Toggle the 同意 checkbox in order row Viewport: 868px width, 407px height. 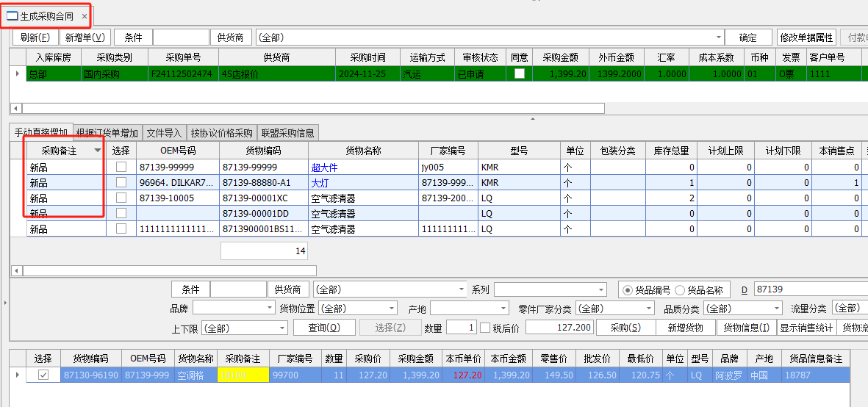coord(519,73)
